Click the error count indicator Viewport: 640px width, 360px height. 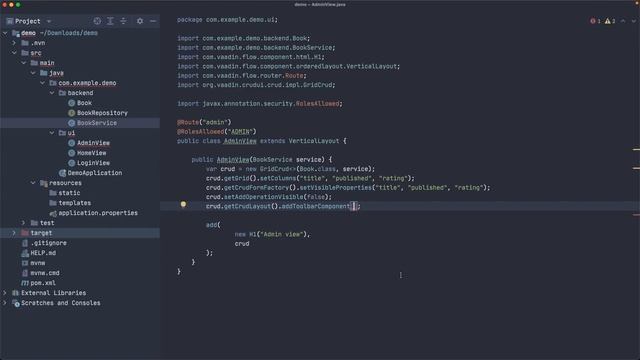[595, 21]
